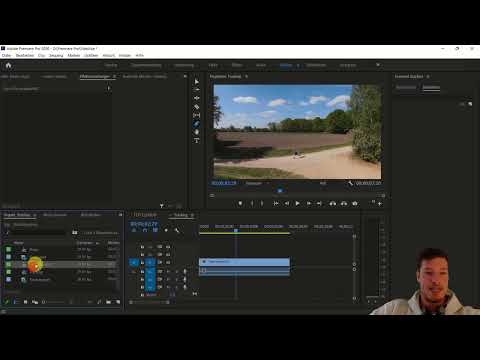Image resolution: width=480 pixels, height=360 pixels.
Task: Click Mark In in Program monitor
Action: [x=252, y=203]
